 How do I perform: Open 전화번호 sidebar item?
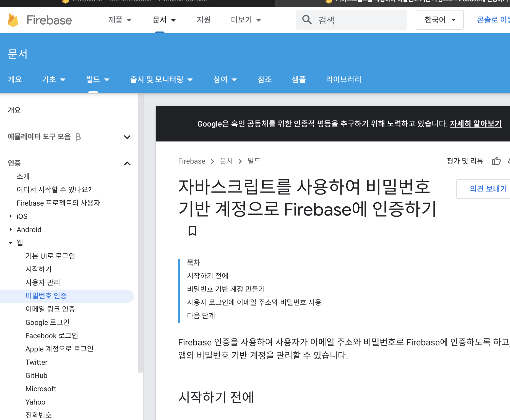[x=39, y=415]
